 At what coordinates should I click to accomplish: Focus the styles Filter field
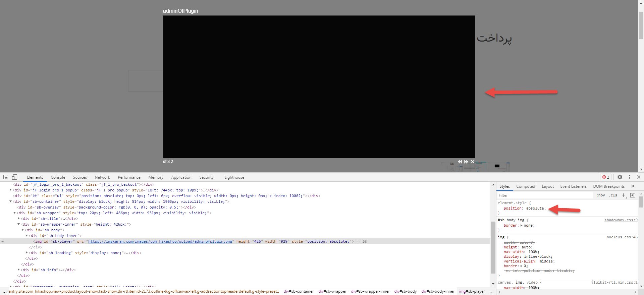(545, 195)
